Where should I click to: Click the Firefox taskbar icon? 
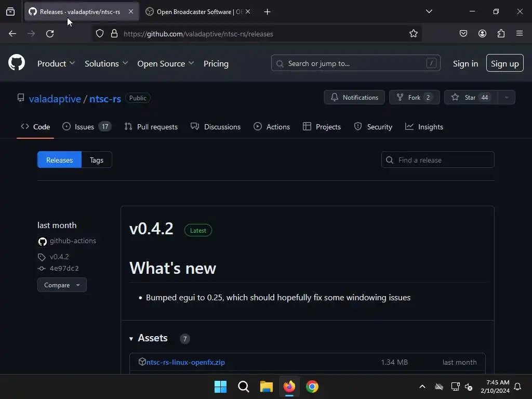(x=289, y=387)
